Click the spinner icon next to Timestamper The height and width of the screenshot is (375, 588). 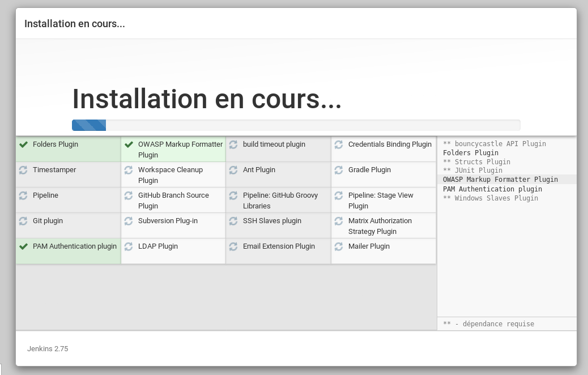(x=23, y=170)
